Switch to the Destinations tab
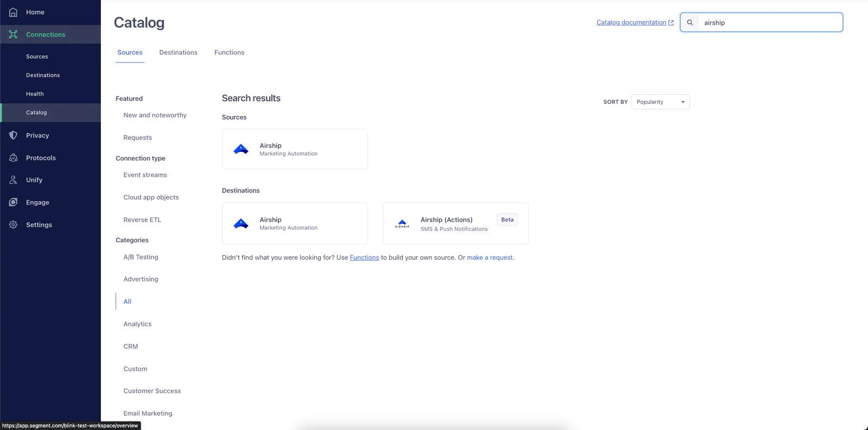This screenshot has width=868, height=430. (178, 53)
